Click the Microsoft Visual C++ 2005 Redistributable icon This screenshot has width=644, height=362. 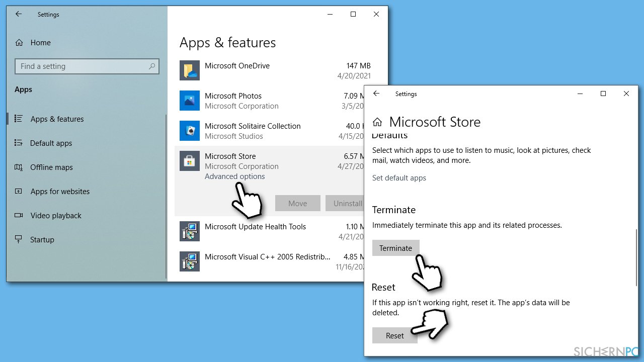pos(190,261)
